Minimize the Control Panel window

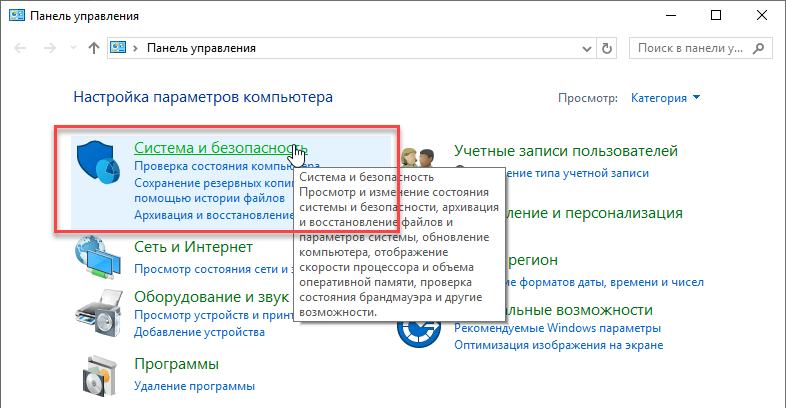[670, 16]
